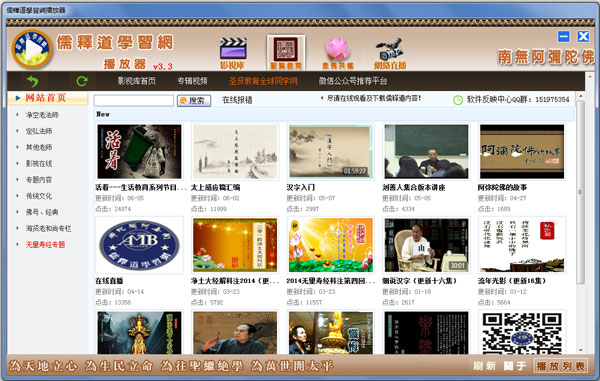
Task: Select 网站首页 in the sidebar
Action: [x=48, y=98]
